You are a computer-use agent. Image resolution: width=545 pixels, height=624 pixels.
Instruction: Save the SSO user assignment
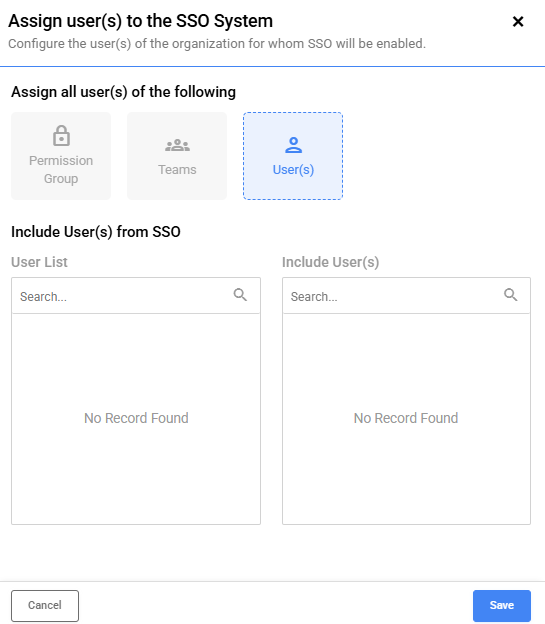[x=502, y=605]
